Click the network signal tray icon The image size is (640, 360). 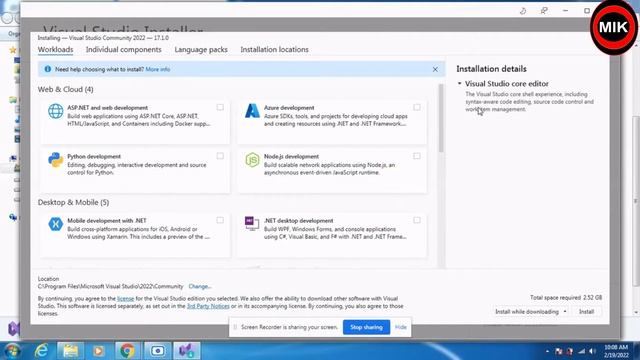tap(581, 351)
